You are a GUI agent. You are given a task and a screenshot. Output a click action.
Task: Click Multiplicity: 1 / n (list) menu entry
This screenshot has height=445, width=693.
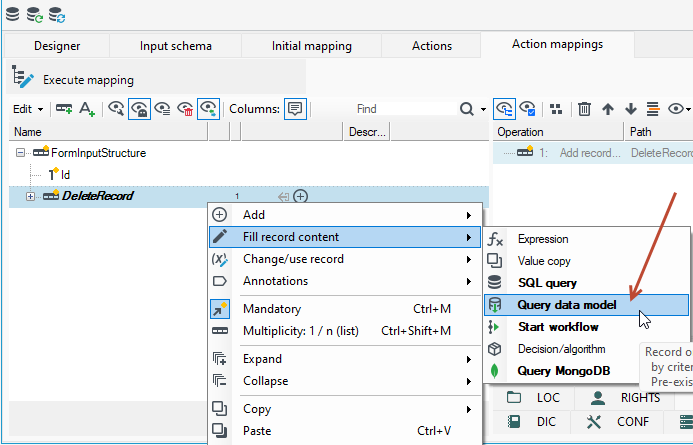pyautogui.click(x=345, y=331)
